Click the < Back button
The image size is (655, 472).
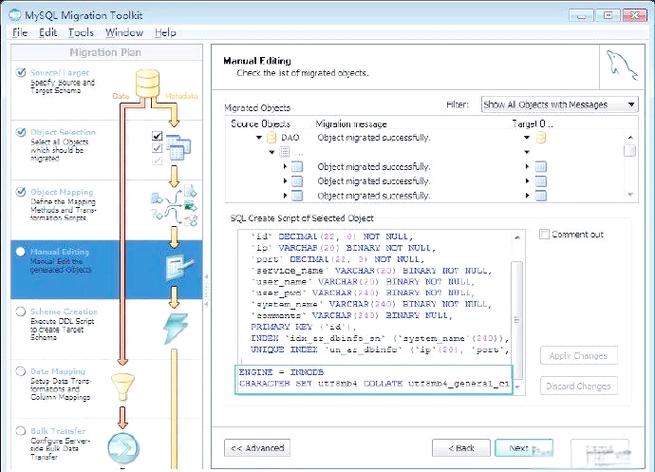[461, 448]
